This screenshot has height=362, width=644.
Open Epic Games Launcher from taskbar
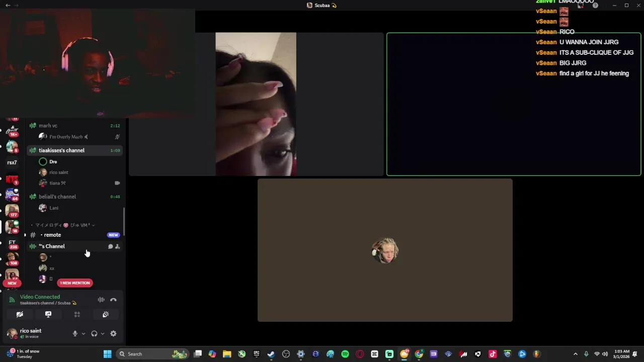coord(257,354)
